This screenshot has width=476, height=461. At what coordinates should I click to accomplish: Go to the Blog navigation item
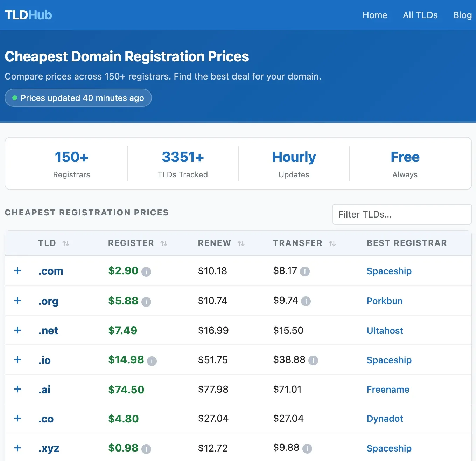click(x=462, y=15)
